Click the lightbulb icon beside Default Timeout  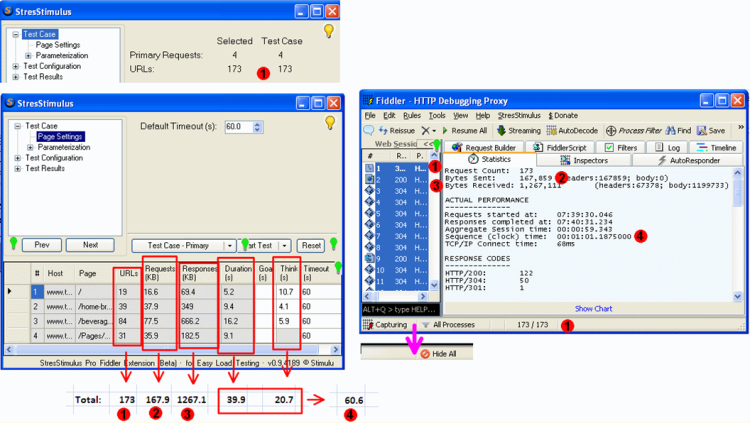point(330,123)
